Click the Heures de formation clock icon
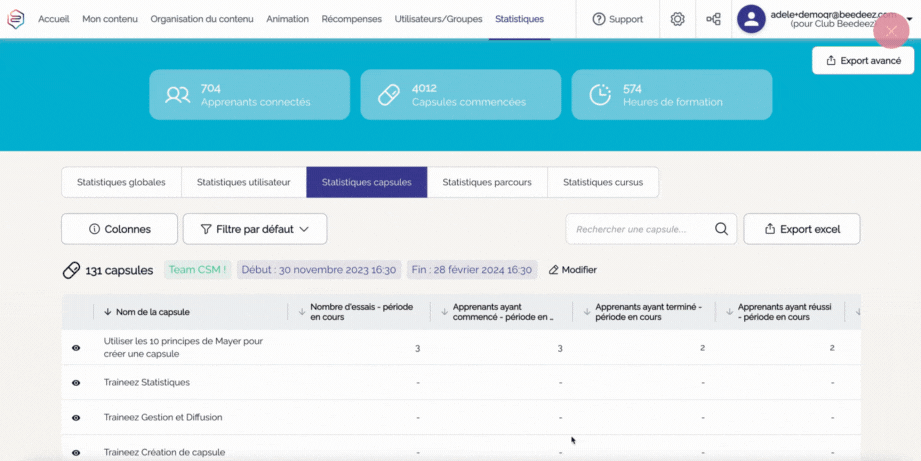This screenshot has height=461, width=921. click(599, 95)
